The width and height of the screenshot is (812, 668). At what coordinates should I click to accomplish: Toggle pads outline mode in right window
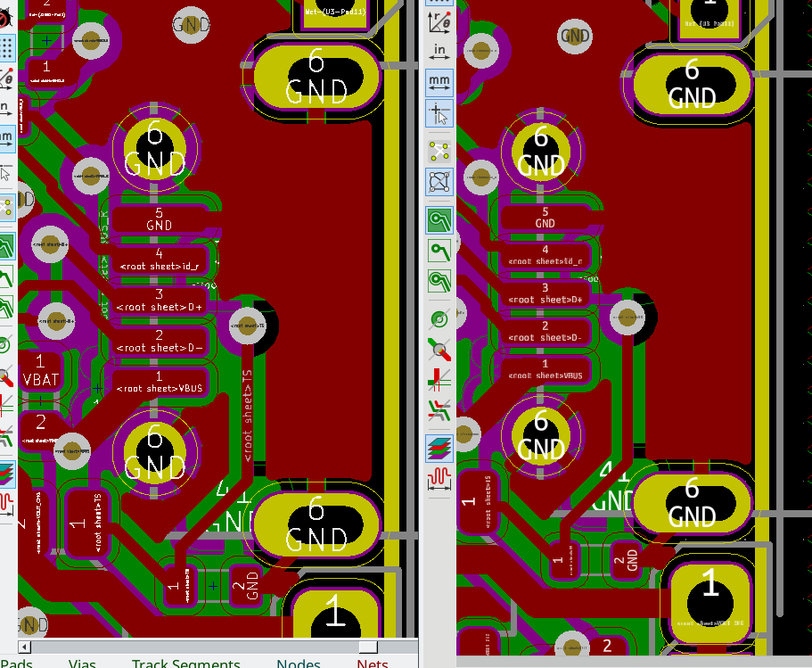coord(439,319)
